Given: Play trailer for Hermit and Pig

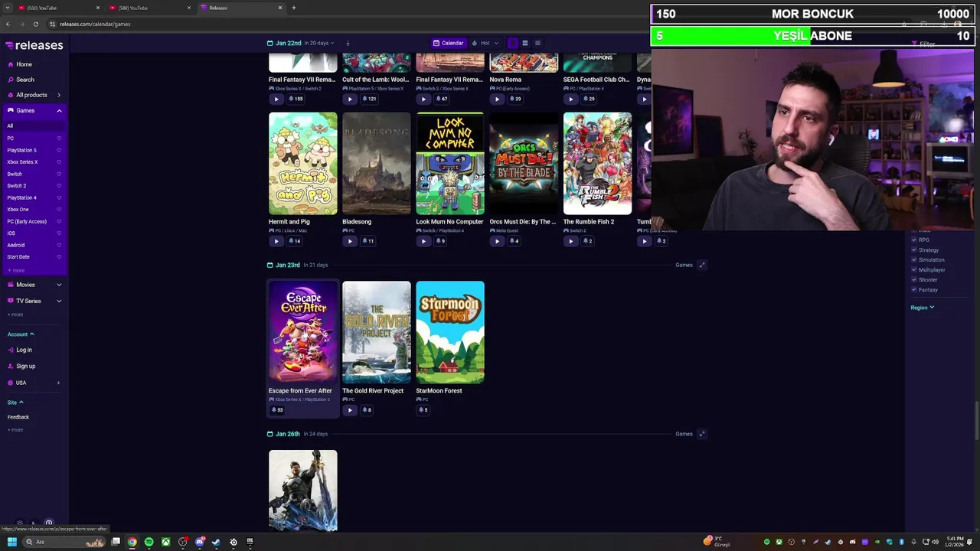Looking at the screenshot, I should (276, 241).
